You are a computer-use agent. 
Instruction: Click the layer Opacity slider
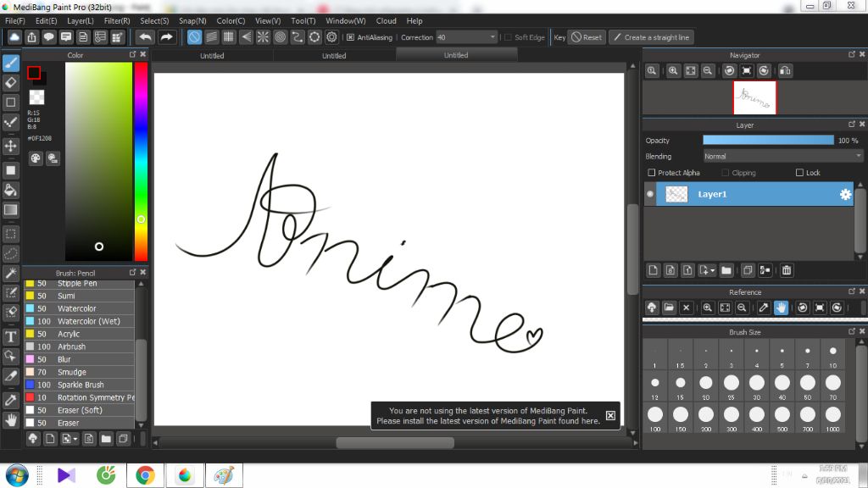pyautogui.click(x=768, y=141)
